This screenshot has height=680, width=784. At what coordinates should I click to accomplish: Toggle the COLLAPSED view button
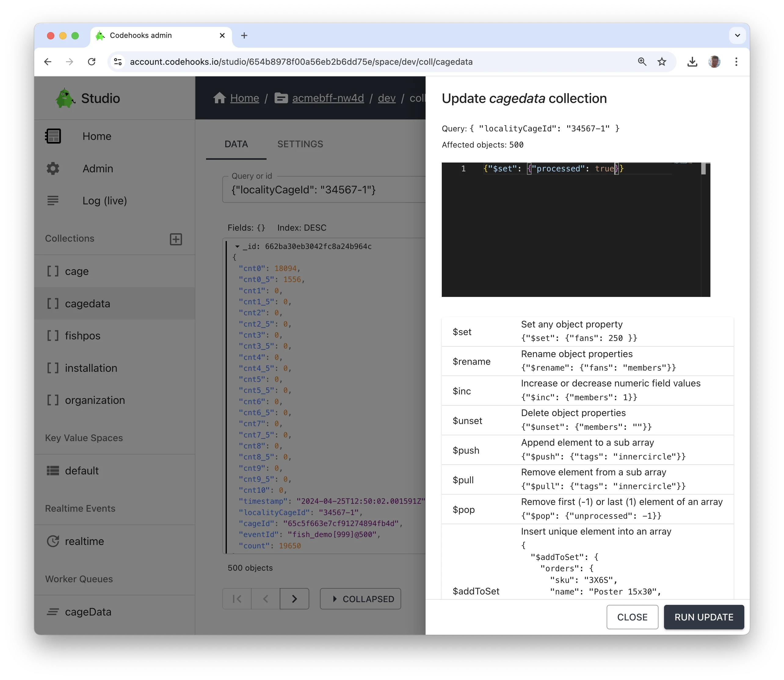coord(360,599)
